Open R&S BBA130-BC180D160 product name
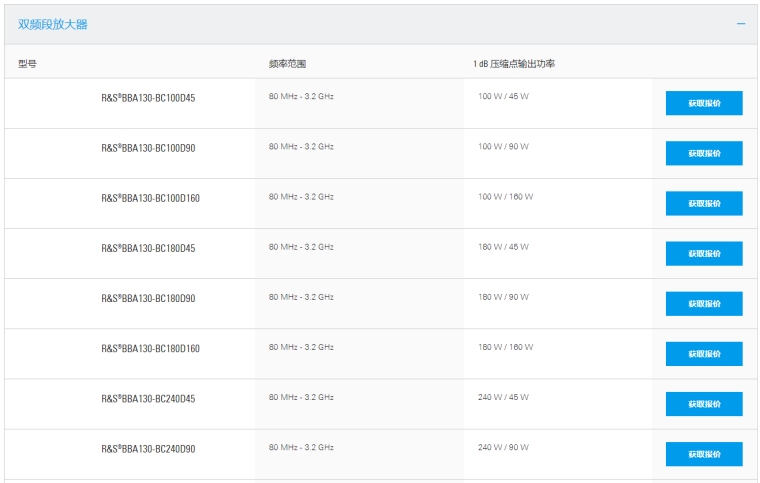The height and width of the screenshot is (483, 760). tap(150, 348)
